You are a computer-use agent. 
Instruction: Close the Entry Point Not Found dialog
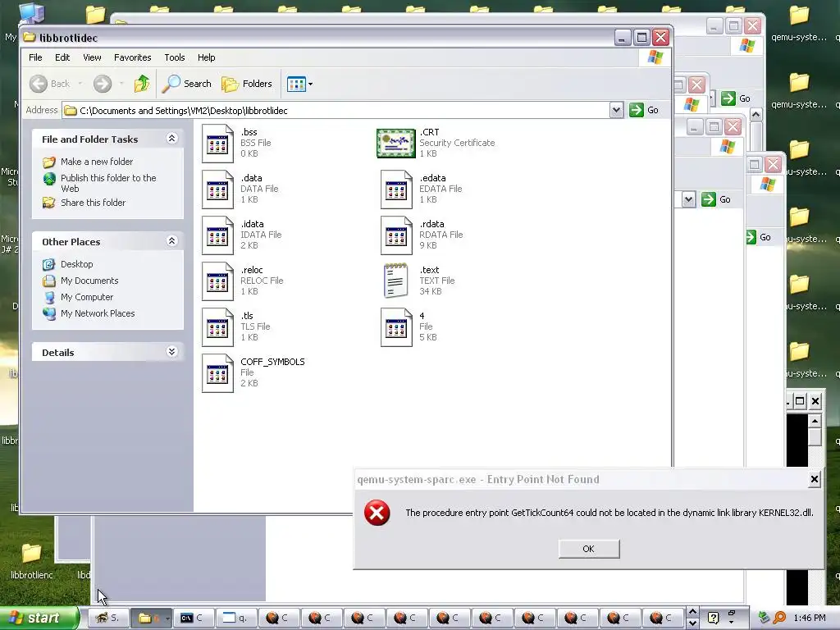815,479
